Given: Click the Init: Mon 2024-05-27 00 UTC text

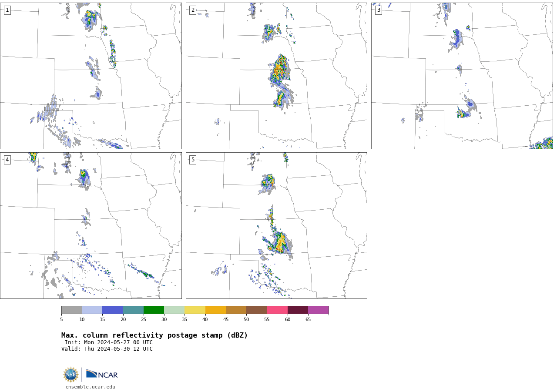Looking at the screenshot, I should [108, 342].
